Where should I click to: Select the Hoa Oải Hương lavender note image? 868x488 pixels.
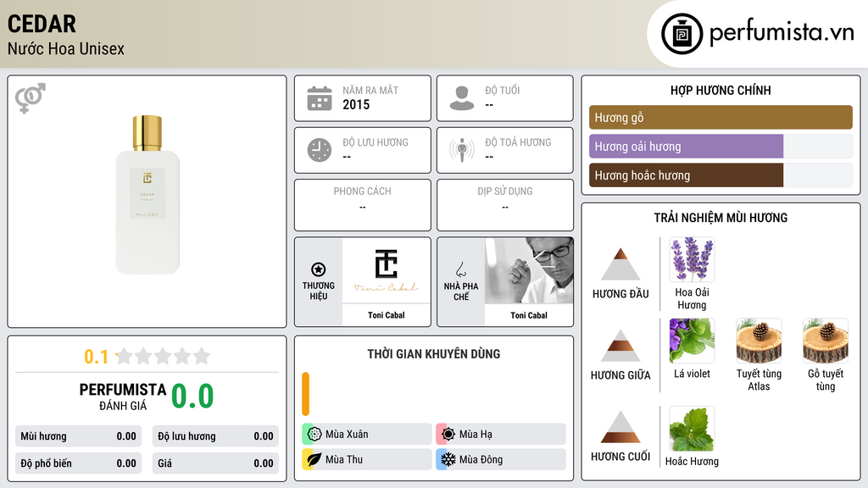tap(692, 259)
